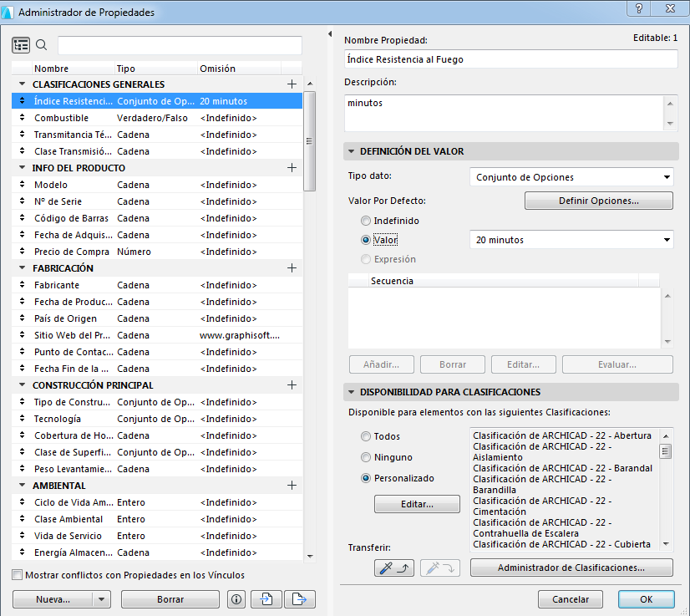The width and height of the screenshot is (690, 616).
Task: Click the Descripción text area
Action: (x=504, y=114)
